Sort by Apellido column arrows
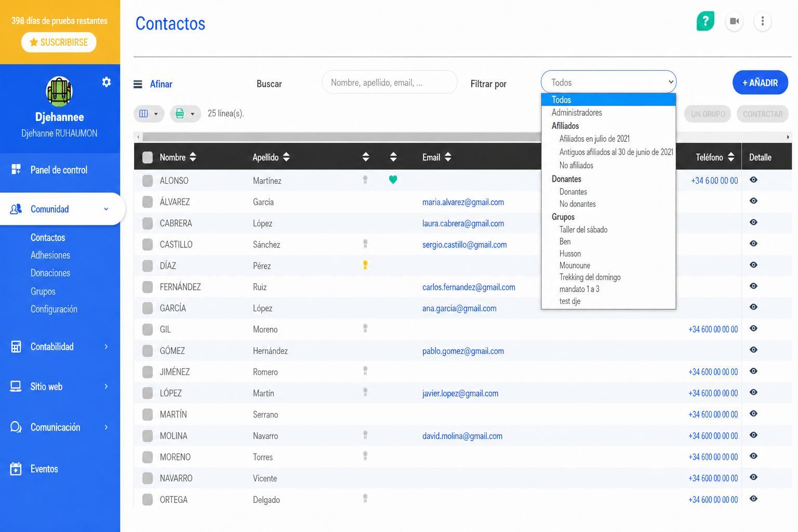 [x=286, y=157]
